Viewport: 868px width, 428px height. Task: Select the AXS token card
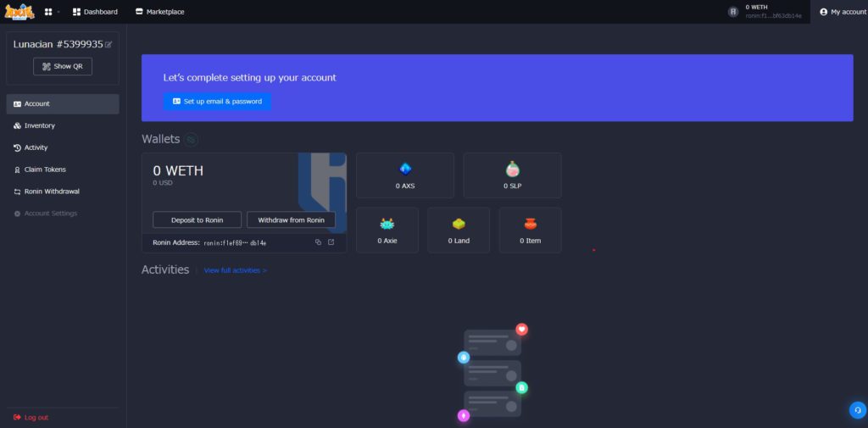click(405, 175)
